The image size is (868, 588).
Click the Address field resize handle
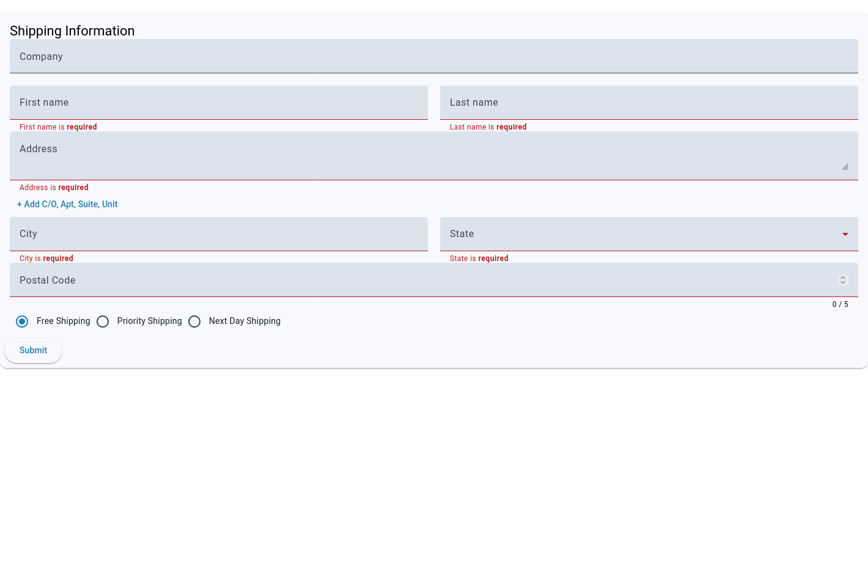845,167
